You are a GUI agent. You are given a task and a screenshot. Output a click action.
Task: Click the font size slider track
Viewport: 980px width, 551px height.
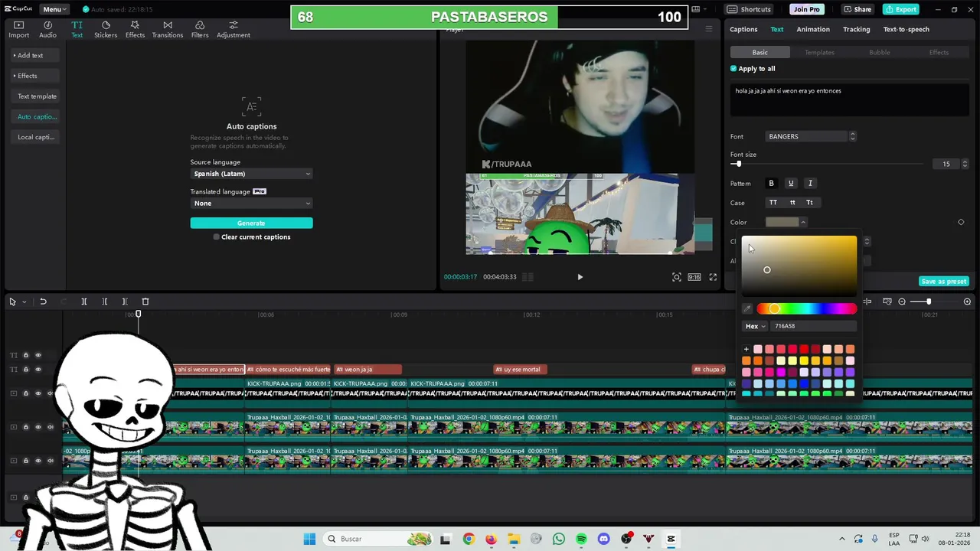click(827, 164)
